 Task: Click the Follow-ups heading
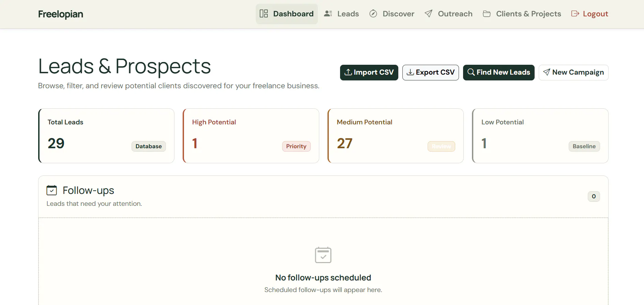(x=88, y=190)
